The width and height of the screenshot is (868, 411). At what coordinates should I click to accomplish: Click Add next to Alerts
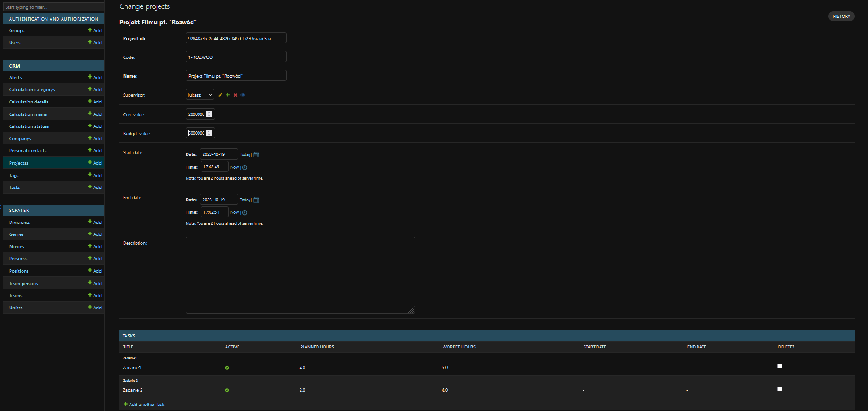95,77
